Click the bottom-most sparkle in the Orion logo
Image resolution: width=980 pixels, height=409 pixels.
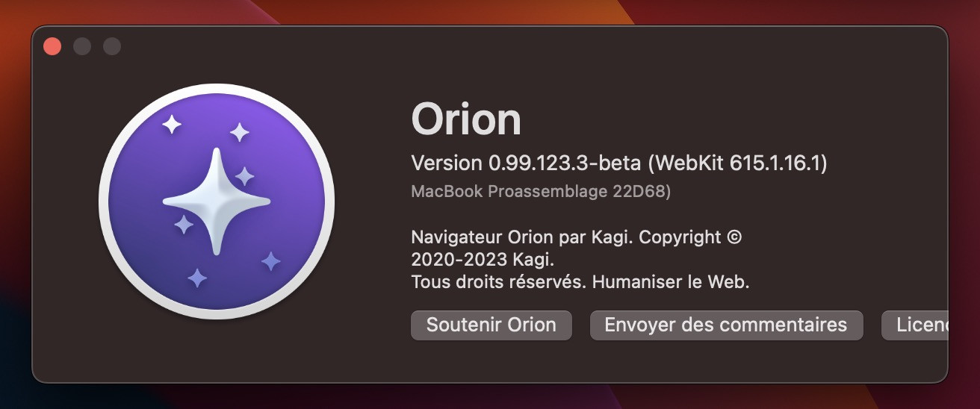[x=197, y=278]
